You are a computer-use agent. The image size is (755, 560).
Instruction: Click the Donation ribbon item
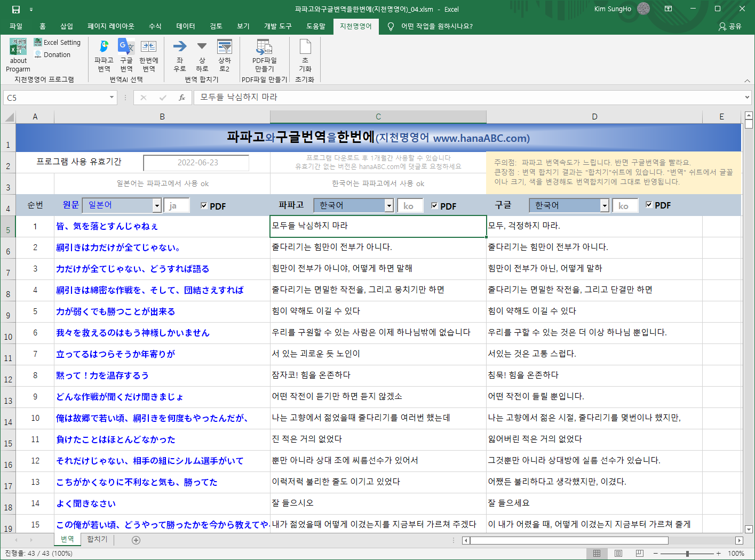tap(52, 54)
